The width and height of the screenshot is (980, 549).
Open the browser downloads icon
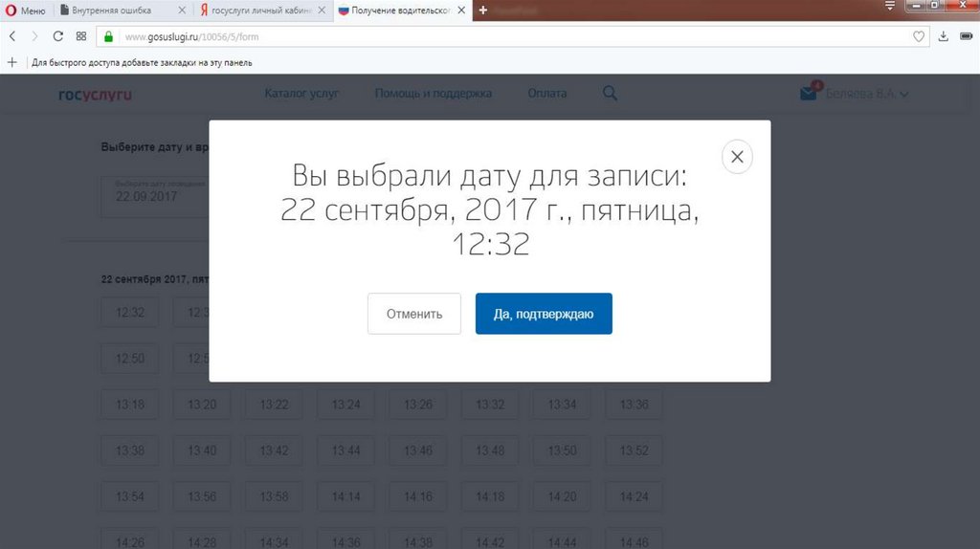tap(944, 36)
